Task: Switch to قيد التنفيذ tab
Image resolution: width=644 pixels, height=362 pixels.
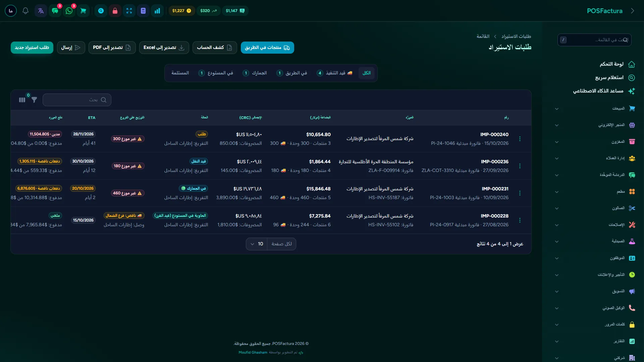Action: (335, 73)
